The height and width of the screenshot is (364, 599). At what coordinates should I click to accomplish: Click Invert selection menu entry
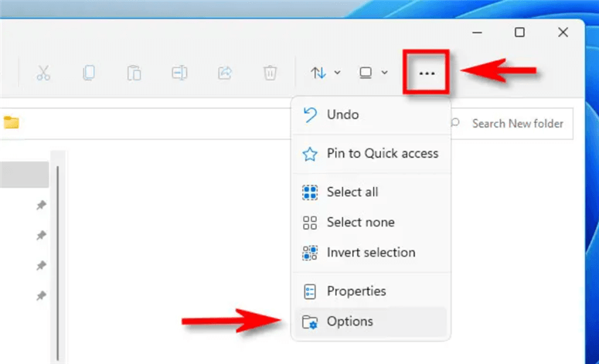point(370,253)
